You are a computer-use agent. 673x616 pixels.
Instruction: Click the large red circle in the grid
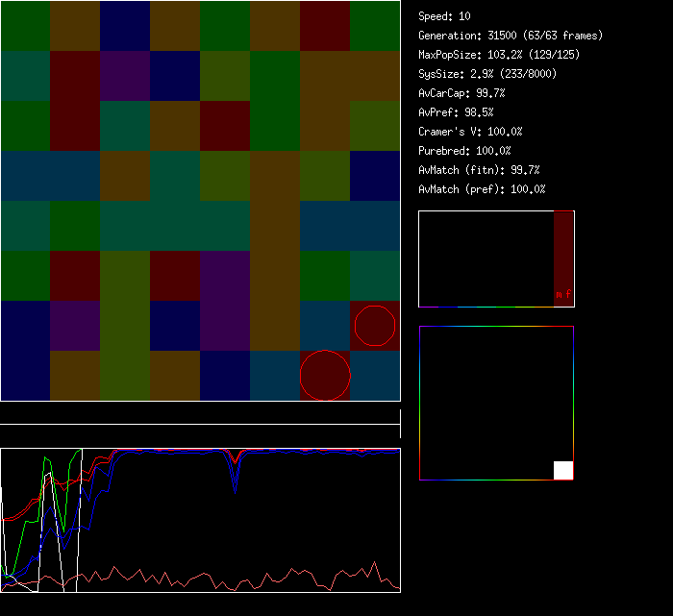point(325,376)
